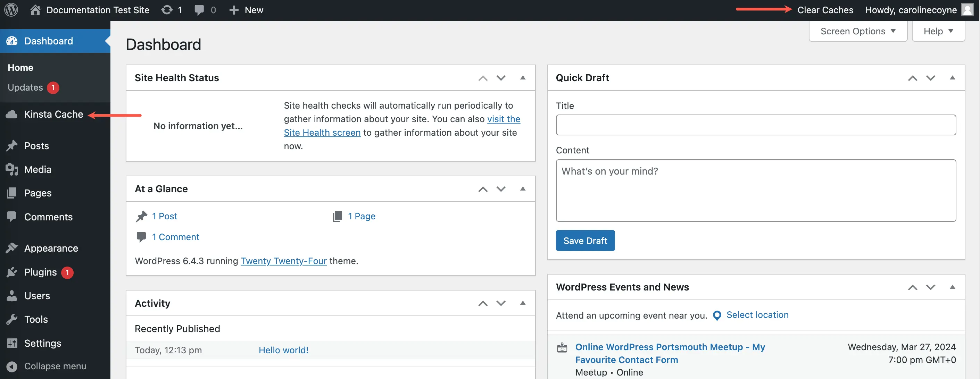Click Collapse menu at sidebar bottom
This screenshot has width=980, height=379.
coord(55,365)
